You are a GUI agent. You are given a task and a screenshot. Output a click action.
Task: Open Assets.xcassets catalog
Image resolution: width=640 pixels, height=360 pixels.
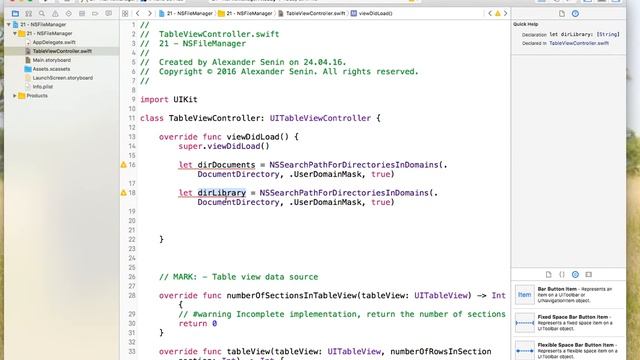pyautogui.click(x=51, y=69)
